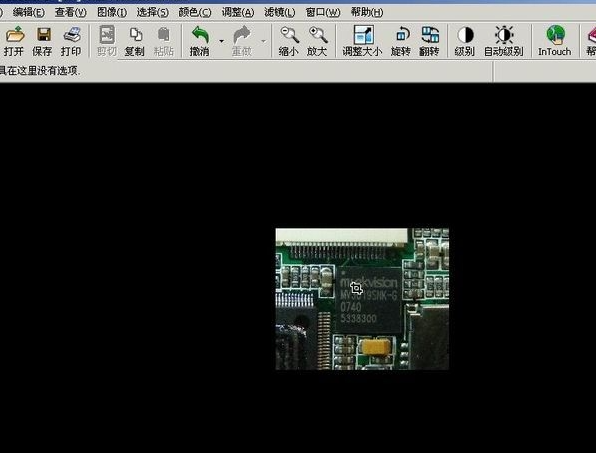Click the circuit board image on canvas
The height and width of the screenshot is (453, 596).
coord(362,299)
